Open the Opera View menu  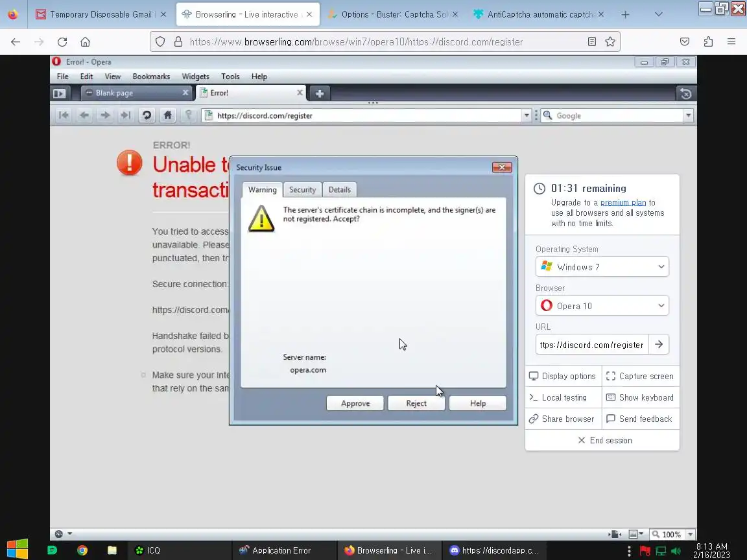click(x=112, y=76)
